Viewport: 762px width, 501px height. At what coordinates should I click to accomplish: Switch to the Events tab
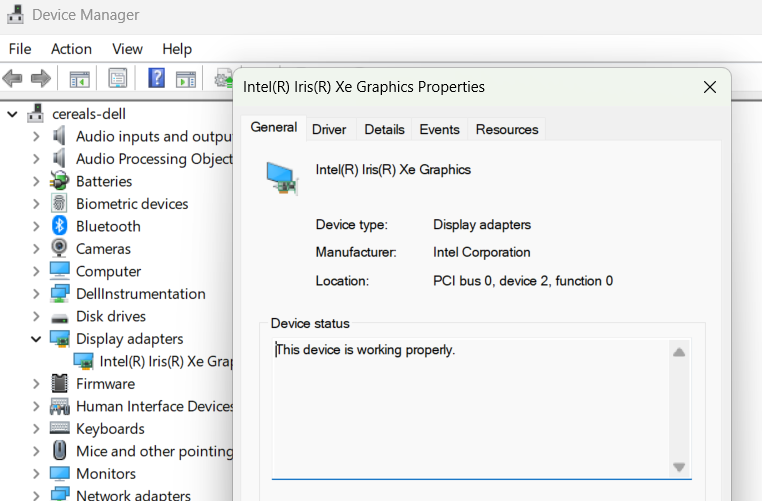[x=439, y=129]
